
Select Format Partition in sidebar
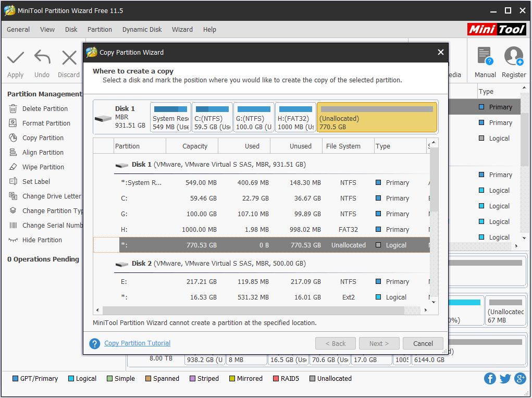[46, 123]
